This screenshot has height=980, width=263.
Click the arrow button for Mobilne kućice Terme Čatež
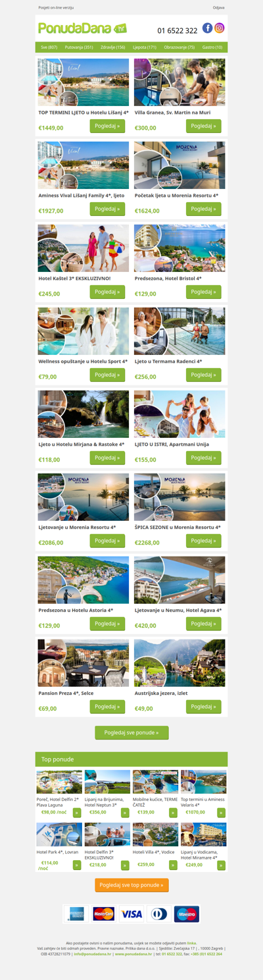pyautogui.click(x=173, y=812)
